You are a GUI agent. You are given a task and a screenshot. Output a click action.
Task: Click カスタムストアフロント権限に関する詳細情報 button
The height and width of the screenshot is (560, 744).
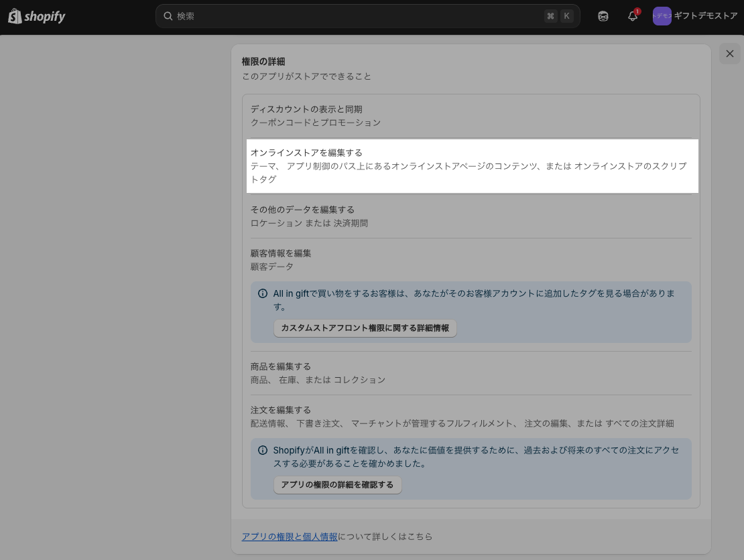pos(365,328)
